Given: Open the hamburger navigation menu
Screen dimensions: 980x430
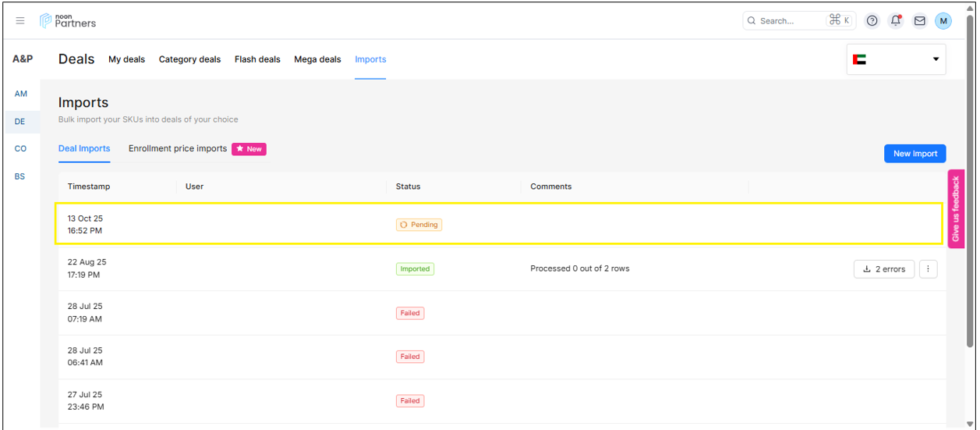Looking at the screenshot, I should 20,21.
